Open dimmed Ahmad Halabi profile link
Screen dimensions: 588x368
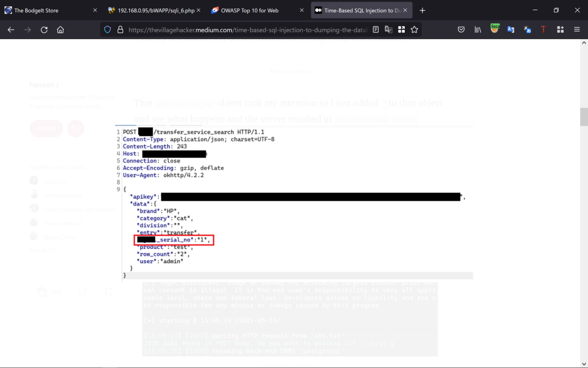tap(63, 195)
